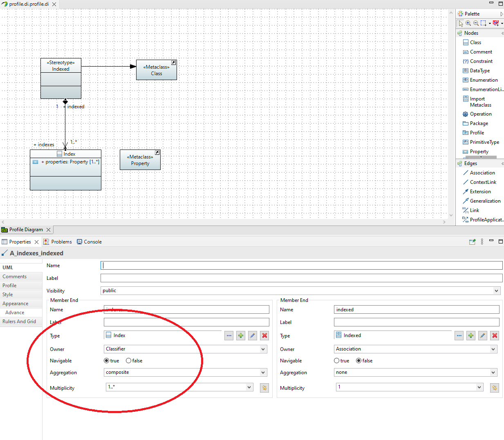Delete the Index type with red X

pos(264,336)
